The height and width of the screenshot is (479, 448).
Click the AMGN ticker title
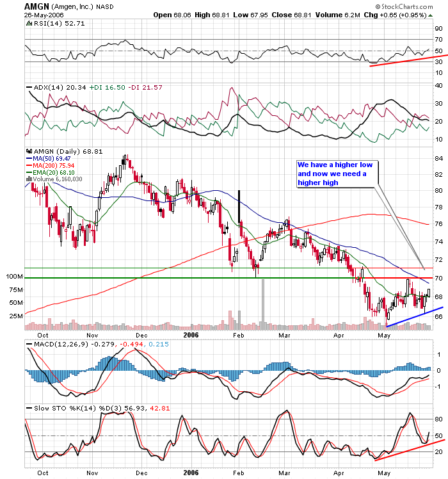(x=36, y=6)
